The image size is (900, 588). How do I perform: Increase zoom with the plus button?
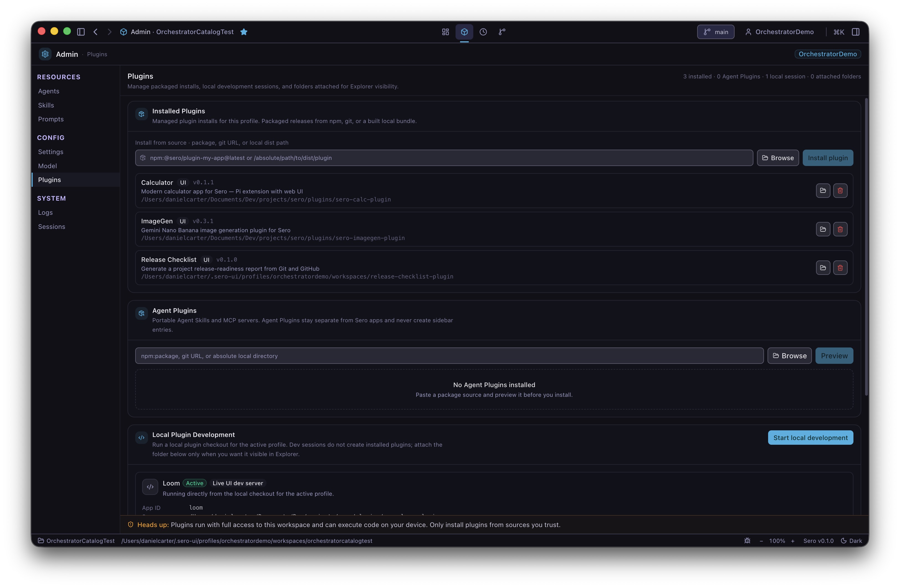pos(792,541)
